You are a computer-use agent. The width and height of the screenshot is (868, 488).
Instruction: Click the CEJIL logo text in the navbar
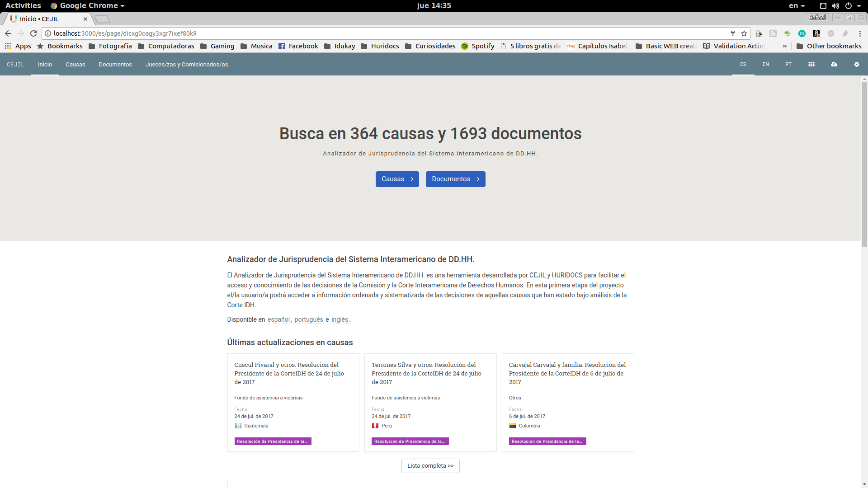[15, 64]
